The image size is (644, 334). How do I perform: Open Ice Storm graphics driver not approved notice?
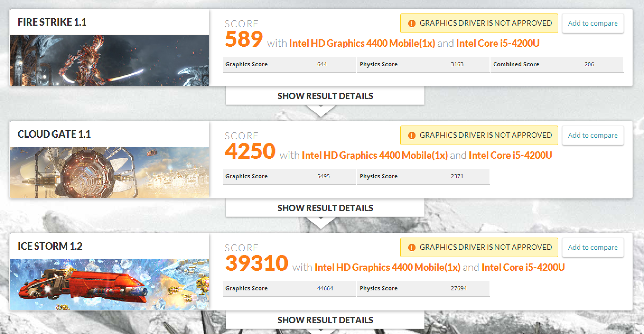[479, 247]
